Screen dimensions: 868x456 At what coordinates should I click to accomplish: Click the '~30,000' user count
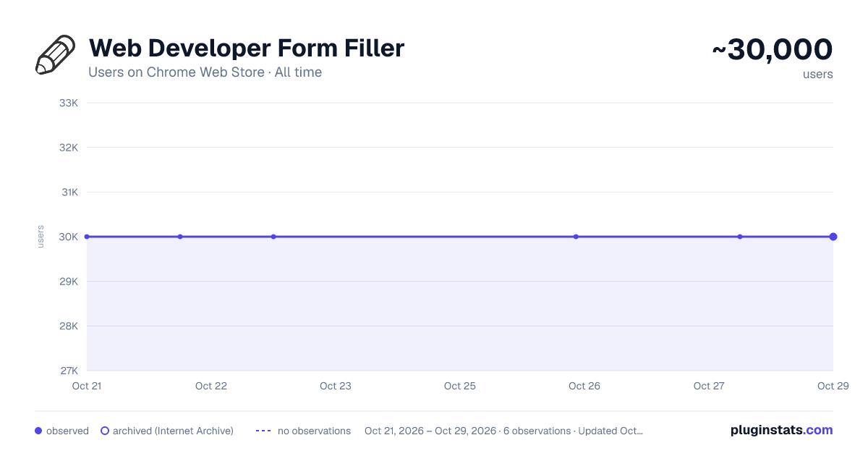tap(773, 50)
